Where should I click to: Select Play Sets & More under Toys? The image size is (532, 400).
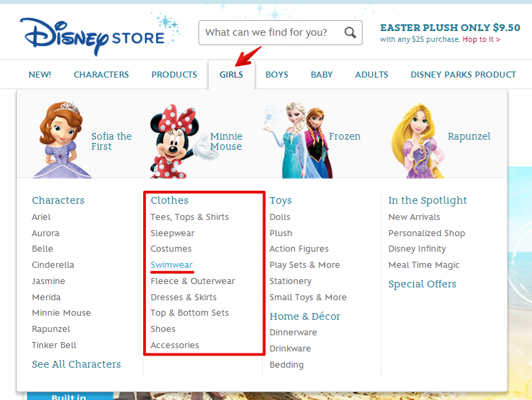pos(304,265)
